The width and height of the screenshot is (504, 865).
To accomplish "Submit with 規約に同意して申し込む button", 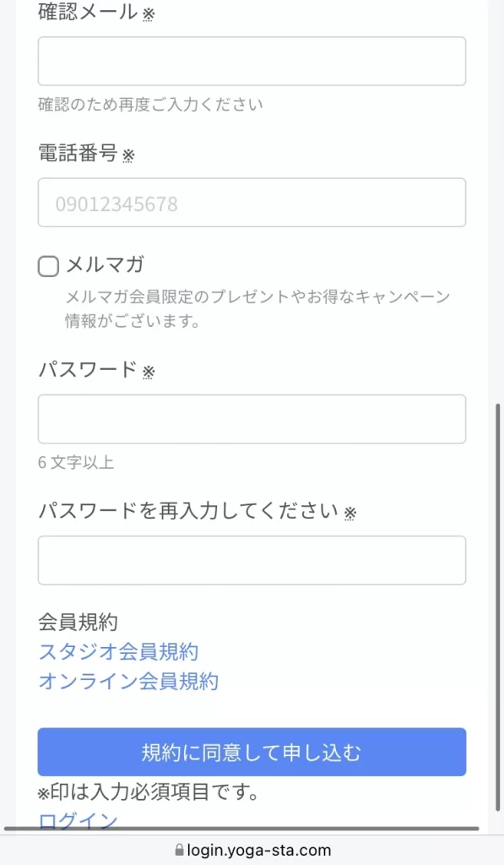I will point(252,752).
